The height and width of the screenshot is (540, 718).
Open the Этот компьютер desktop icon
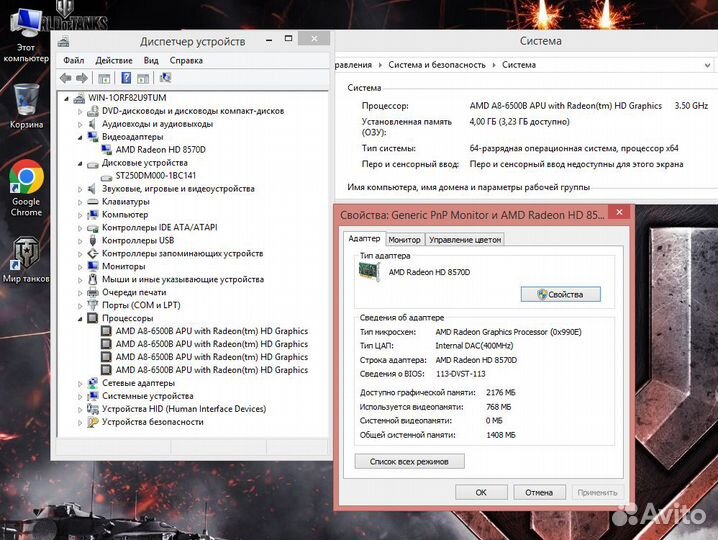pos(26,36)
